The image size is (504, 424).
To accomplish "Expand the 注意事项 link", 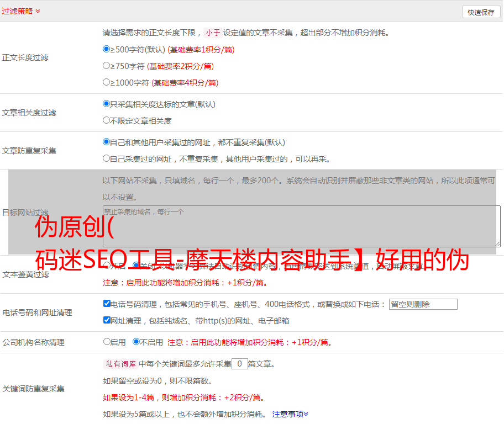I will coord(290,414).
